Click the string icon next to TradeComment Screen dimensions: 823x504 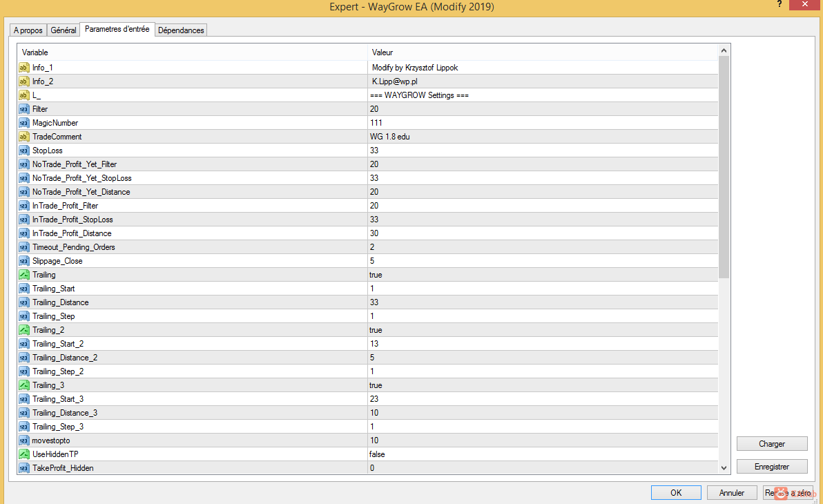23,137
